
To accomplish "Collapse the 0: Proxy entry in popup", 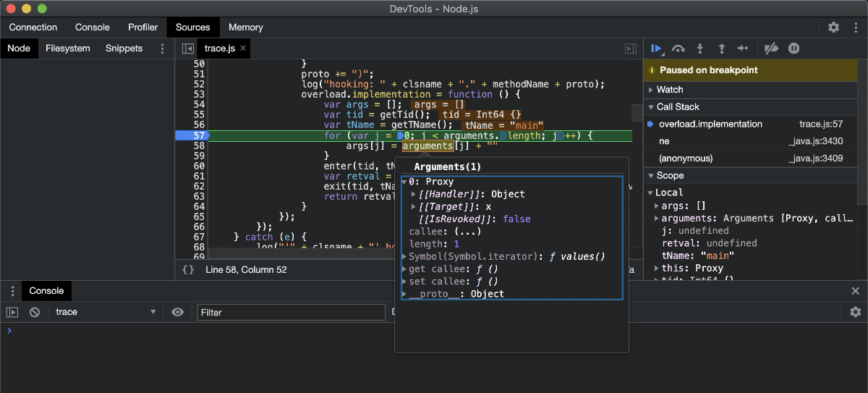I will click(404, 182).
